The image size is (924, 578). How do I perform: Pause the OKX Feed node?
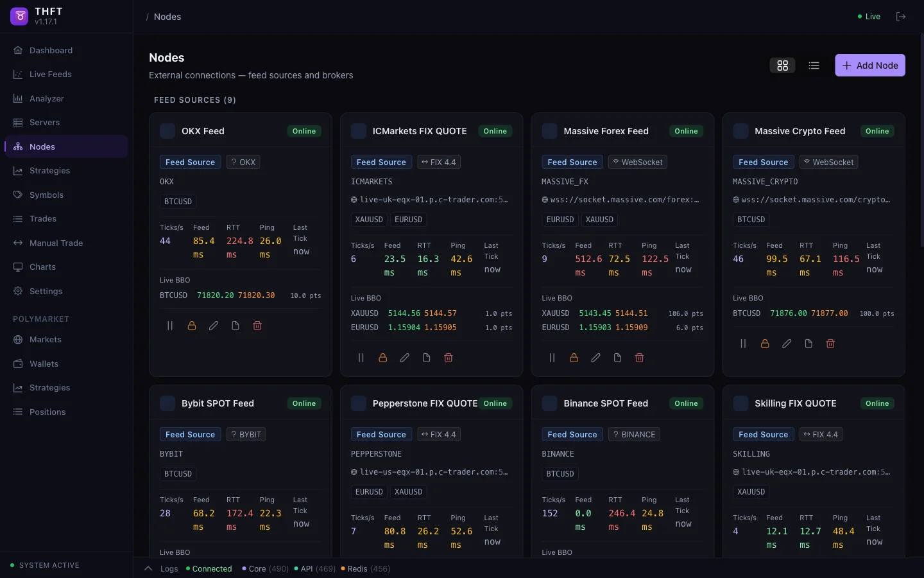(x=170, y=326)
